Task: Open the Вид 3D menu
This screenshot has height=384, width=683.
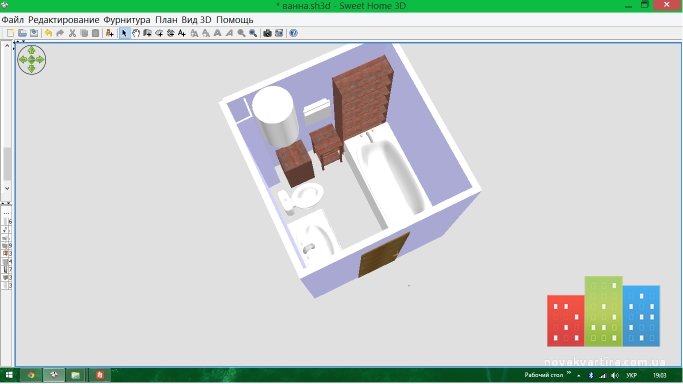Action: tap(196, 20)
